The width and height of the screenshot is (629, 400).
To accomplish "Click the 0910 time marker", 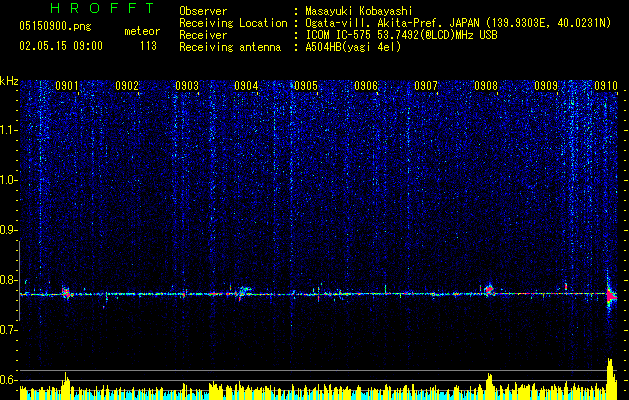I will (606, 86).
